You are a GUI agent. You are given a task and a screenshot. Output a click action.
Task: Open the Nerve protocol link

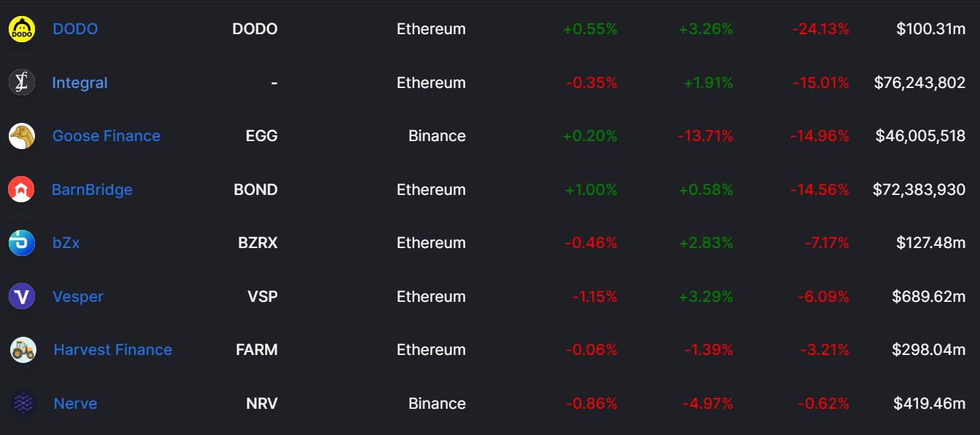tap(75, 404)
